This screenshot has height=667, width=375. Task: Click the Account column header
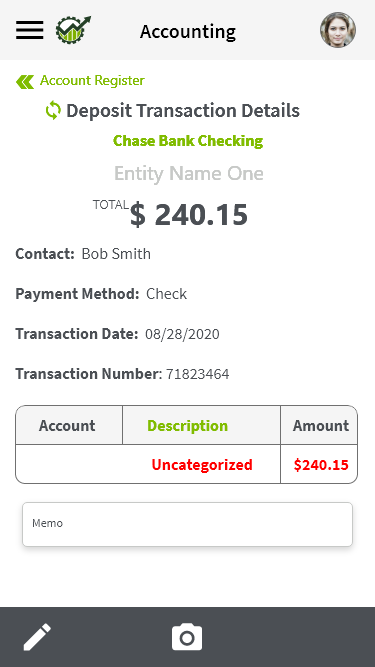pyautogui.click(x=67, y=425)
